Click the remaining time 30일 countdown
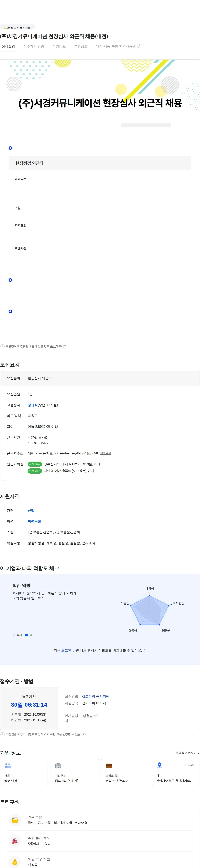The image size is (200, 868). tap(29, 705)
